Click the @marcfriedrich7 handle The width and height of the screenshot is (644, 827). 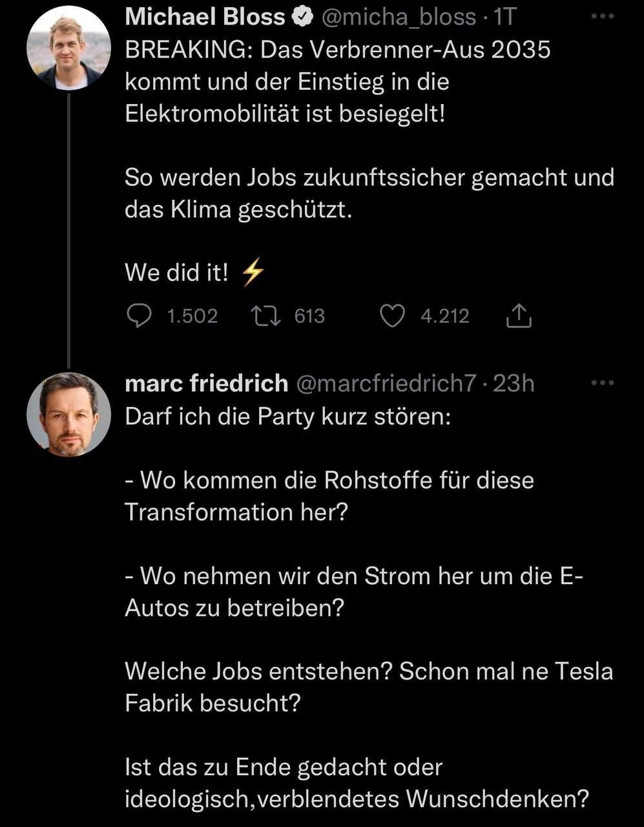(386, 383)
